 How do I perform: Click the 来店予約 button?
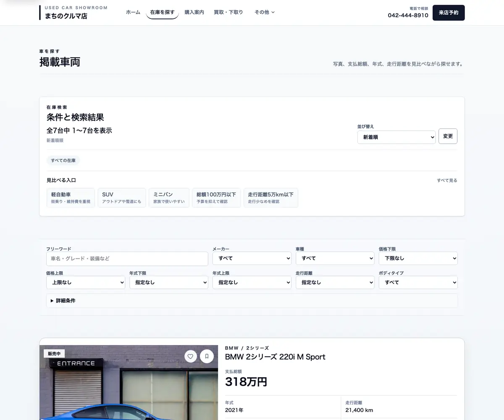449,13
